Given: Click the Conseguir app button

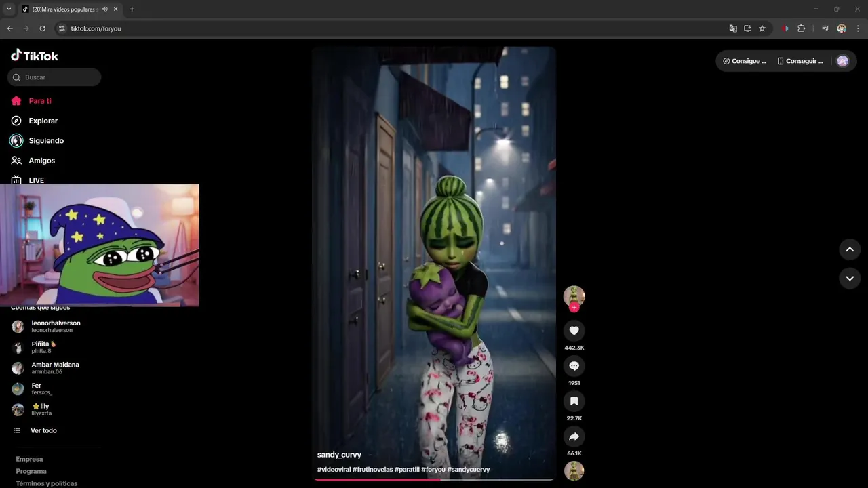Looking at the screenshot, I should click(800, 61).
